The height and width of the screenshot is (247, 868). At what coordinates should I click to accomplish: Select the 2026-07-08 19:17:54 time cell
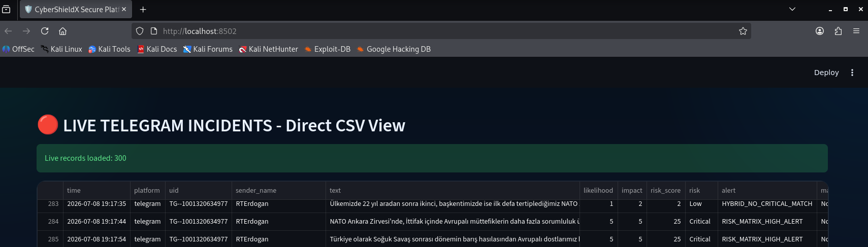pyautogui.click(x=97, y=239)
